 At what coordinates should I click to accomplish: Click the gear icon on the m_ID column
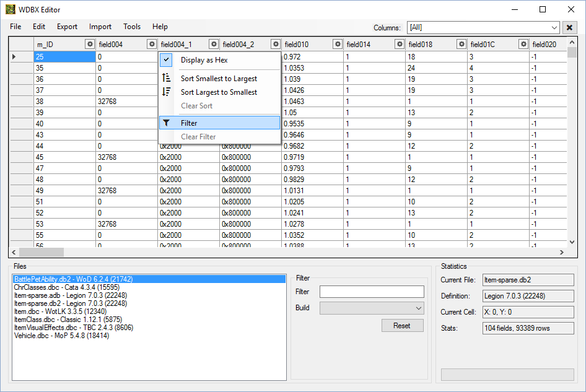90,44
